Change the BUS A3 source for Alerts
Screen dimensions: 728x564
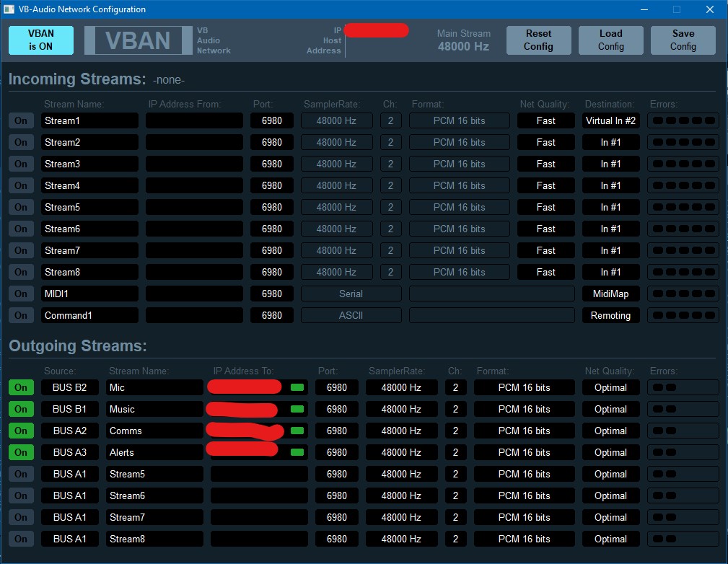69,452
